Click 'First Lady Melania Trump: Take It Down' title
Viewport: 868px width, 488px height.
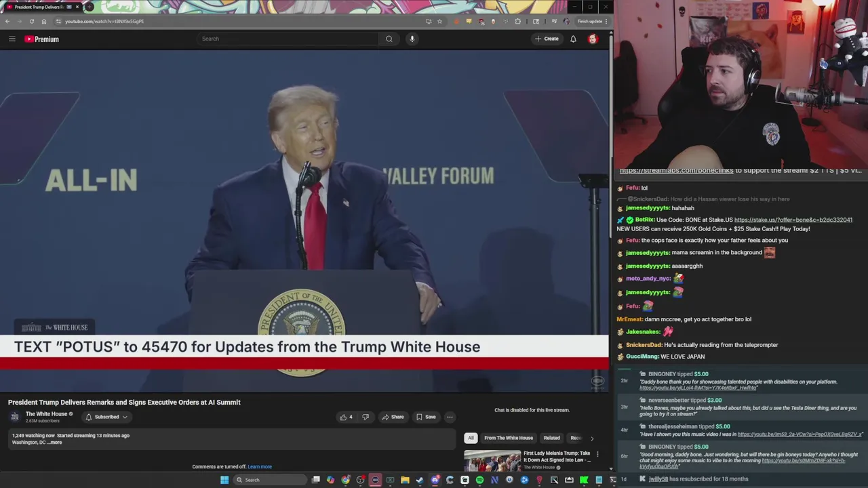557,457
